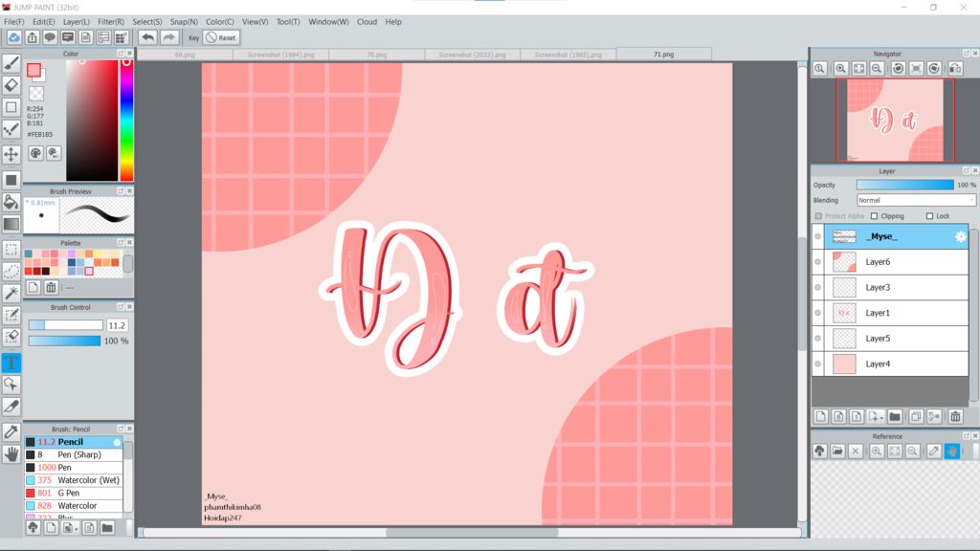
Task: Add a new layer icon
Action: [x=820, y=417]
